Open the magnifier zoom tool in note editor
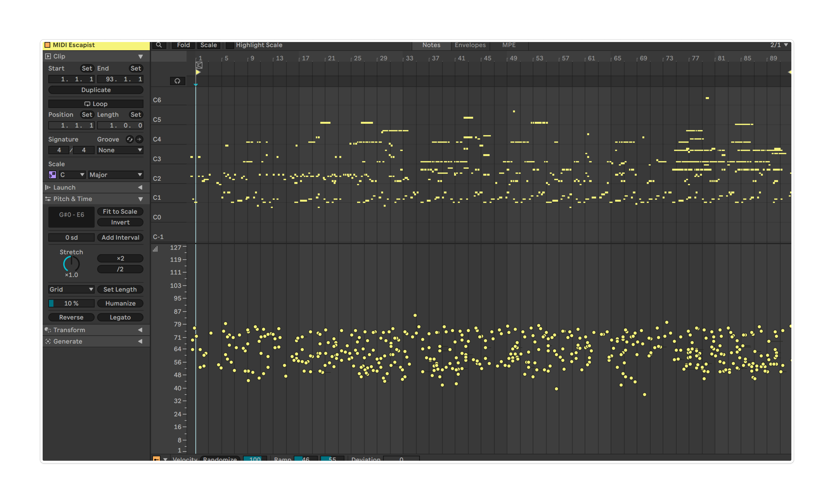 tap(159, 45)
